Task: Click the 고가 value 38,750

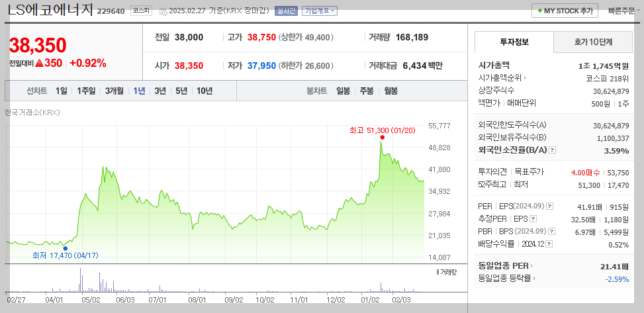Action: click(261, 37)
